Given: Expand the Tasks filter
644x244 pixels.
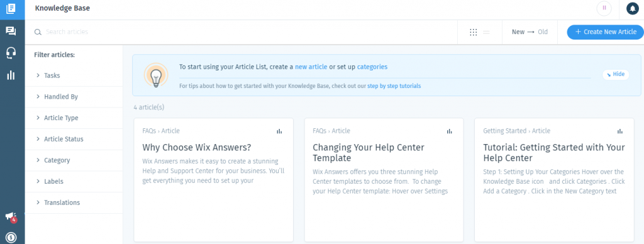Looking at the screenshot, I should 74,75.
